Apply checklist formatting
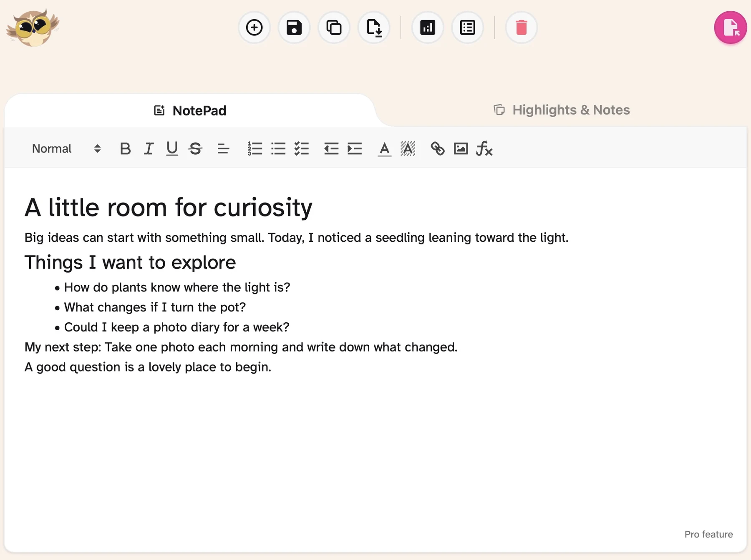This screenshot has width=751, height=560. click(302, 148)
